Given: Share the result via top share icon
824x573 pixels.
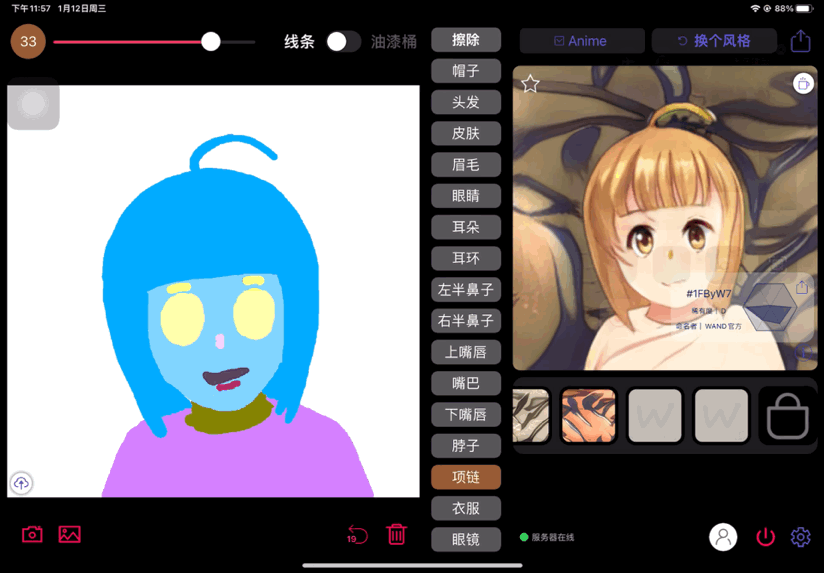Looking at the screenshot, I should point(801,40).
